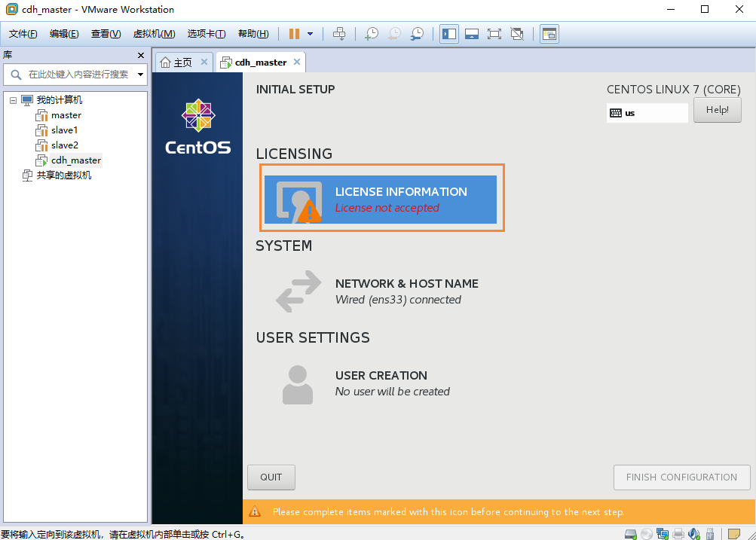Open the 文件(F) menu

[23, 34]
